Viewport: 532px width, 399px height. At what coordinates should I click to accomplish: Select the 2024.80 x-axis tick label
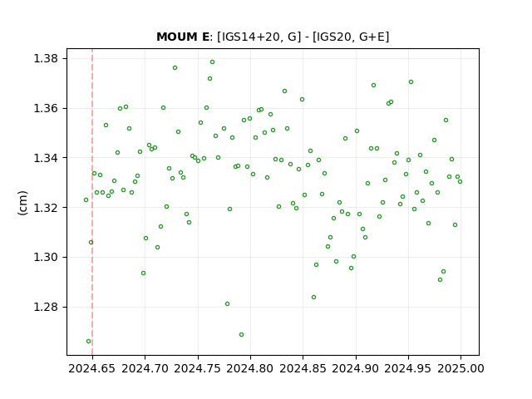coord(250,368)
